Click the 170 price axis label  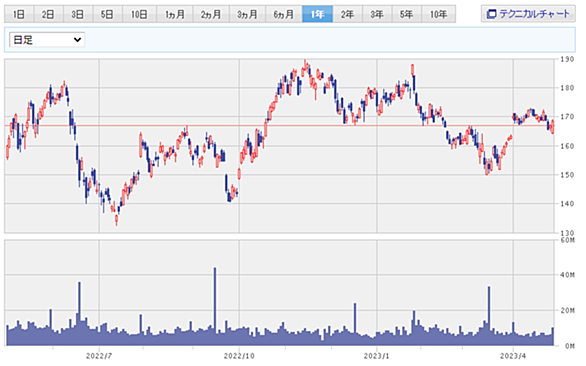click(x=567, y=117)
